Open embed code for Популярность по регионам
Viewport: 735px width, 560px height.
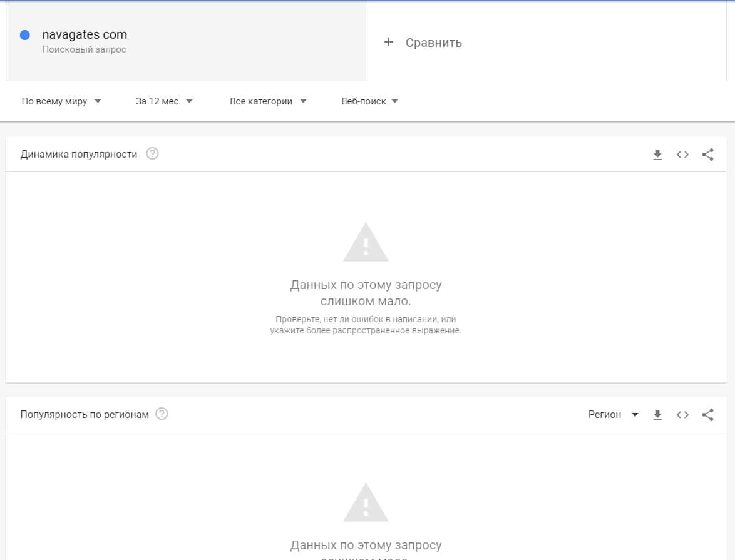click(682, 415)
